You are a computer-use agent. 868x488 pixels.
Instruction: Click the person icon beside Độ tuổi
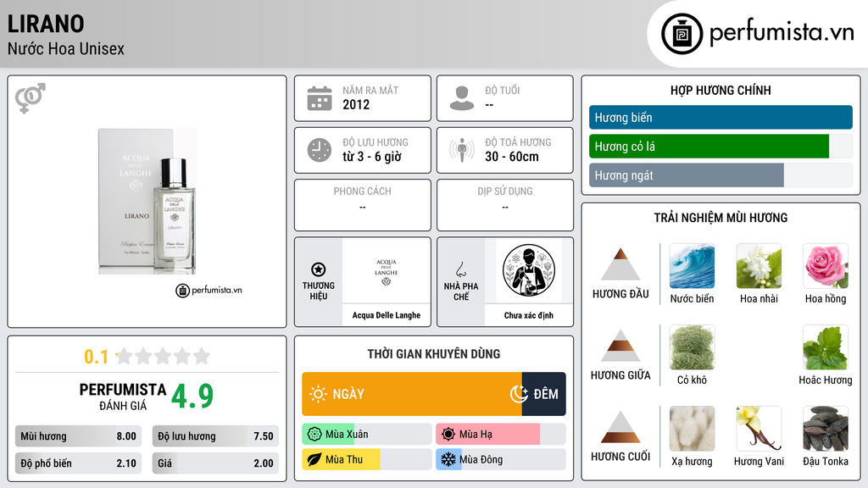462,98
